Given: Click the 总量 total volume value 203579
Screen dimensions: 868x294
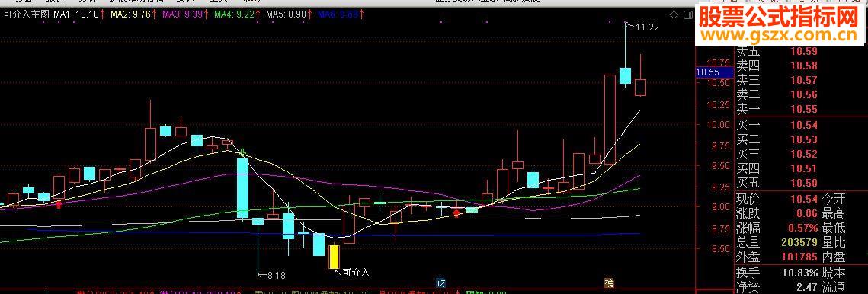Looking at the screenshot, I should coord(799,242).
